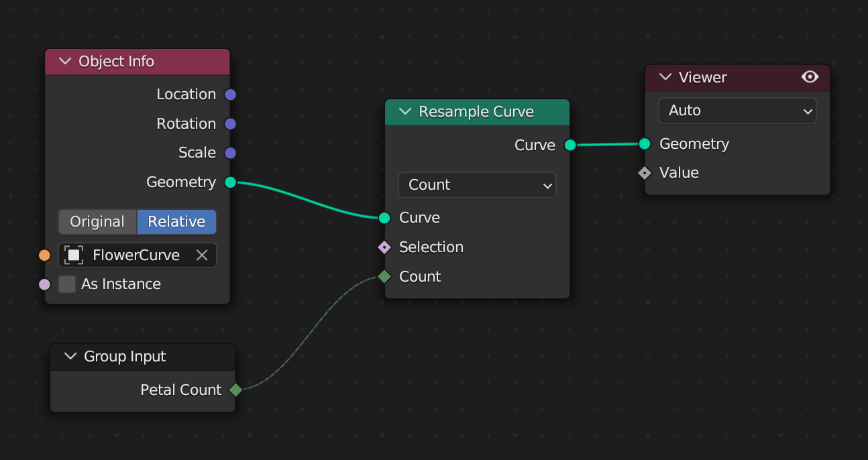Click the Rotation output socket
The image size is (868, 460).
point(230,124)
